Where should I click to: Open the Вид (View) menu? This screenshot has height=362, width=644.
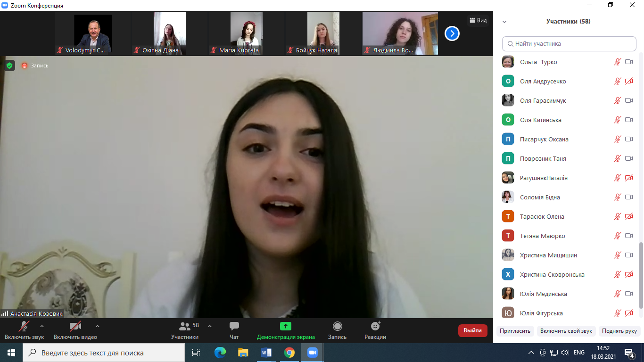point(477,20)
